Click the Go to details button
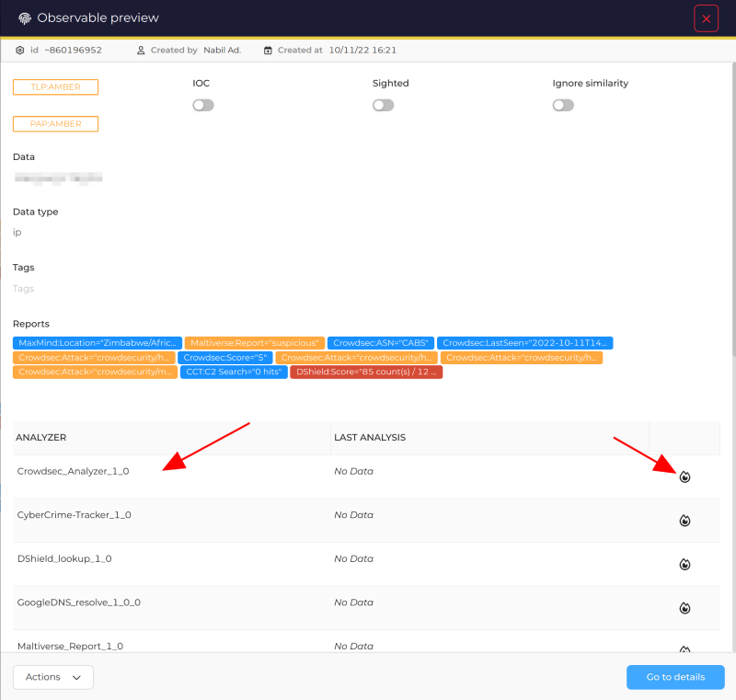Screen dimensions: 736x700 tap(675, 677)
